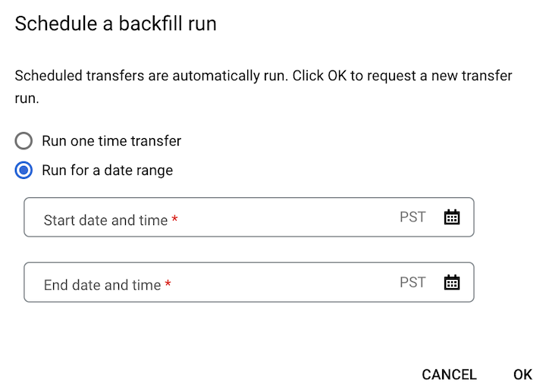Click the "Schedule a backfill run" heading
The width and height of the screenshot is (546, 392).
[x=116, y=24]
